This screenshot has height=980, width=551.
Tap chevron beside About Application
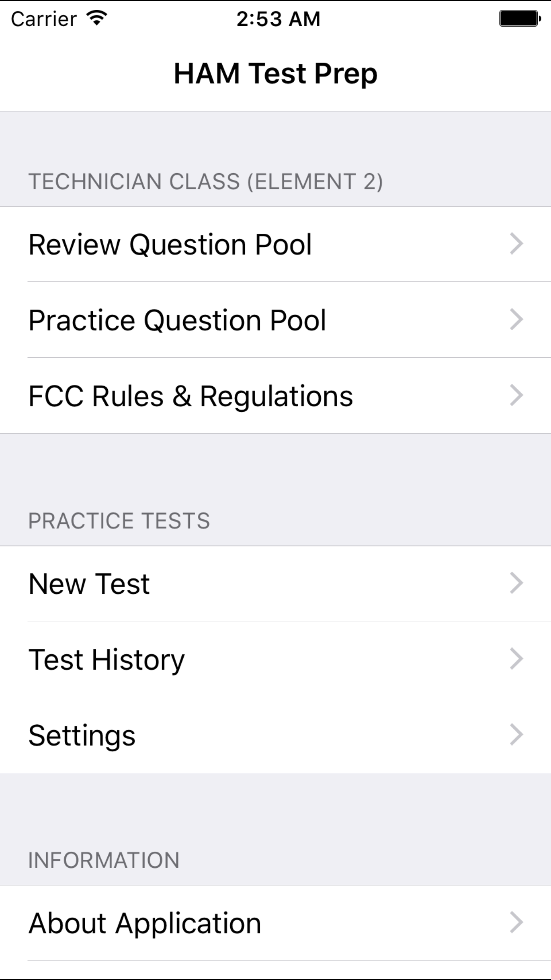516,923
